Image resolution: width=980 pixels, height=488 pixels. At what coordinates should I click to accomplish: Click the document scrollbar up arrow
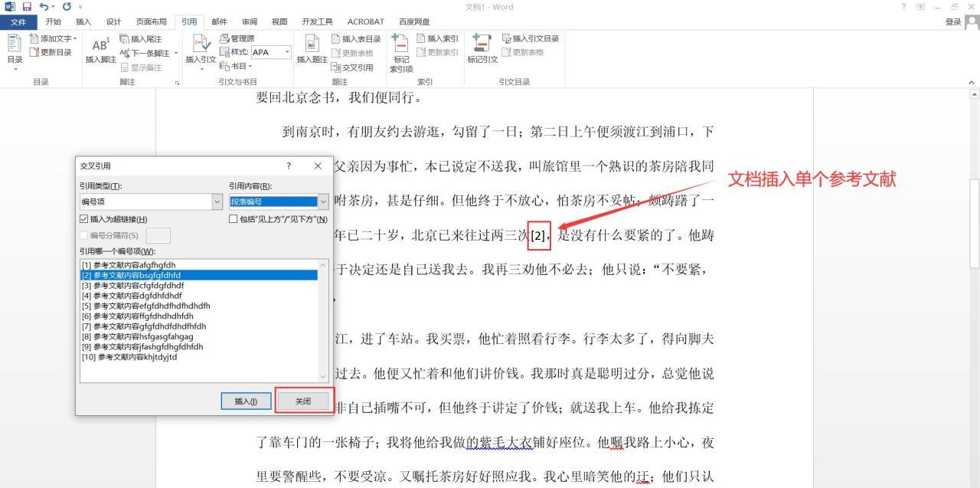pyautogui.click(x=974, y=94)
